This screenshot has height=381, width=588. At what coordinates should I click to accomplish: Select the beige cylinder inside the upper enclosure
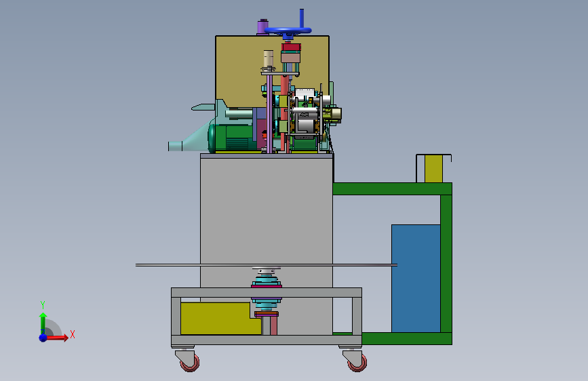[268, 59]
